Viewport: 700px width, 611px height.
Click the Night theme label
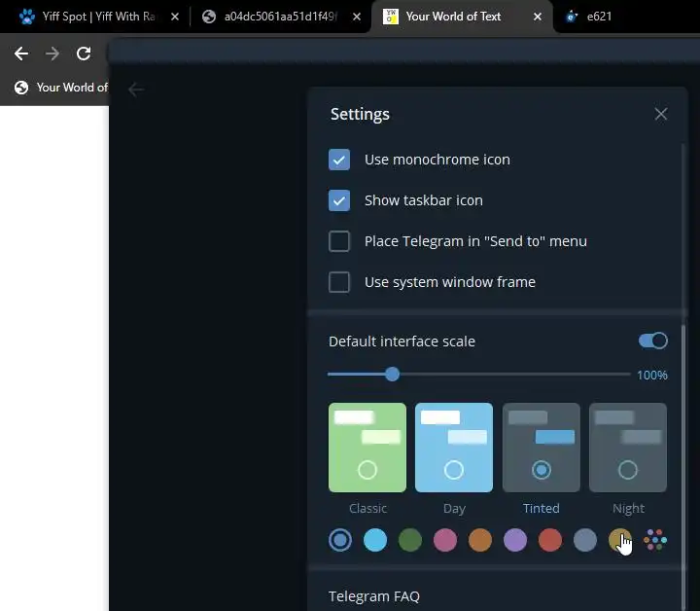click(629, 509)
